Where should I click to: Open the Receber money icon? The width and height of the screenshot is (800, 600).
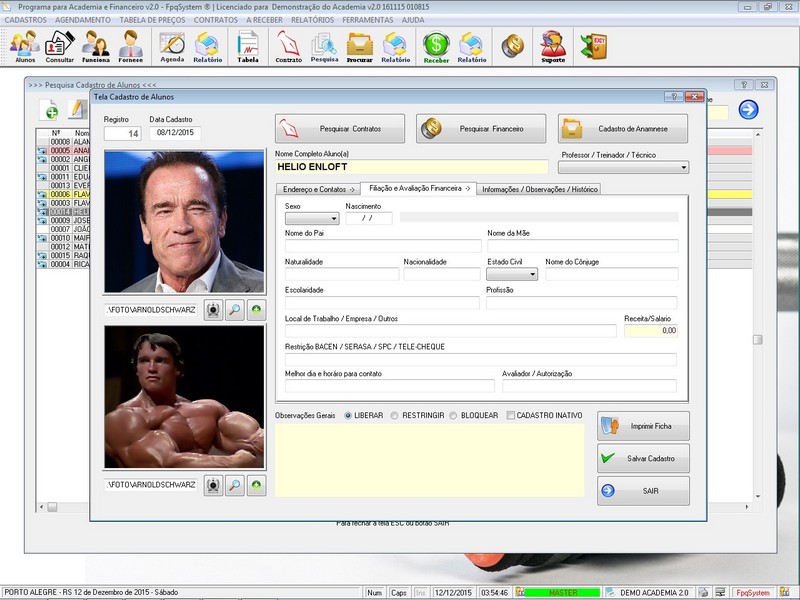pos(436,45)
